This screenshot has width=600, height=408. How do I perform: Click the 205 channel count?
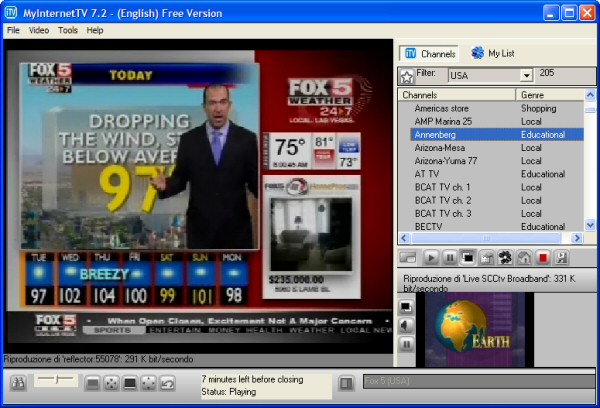tap(547, 73)
